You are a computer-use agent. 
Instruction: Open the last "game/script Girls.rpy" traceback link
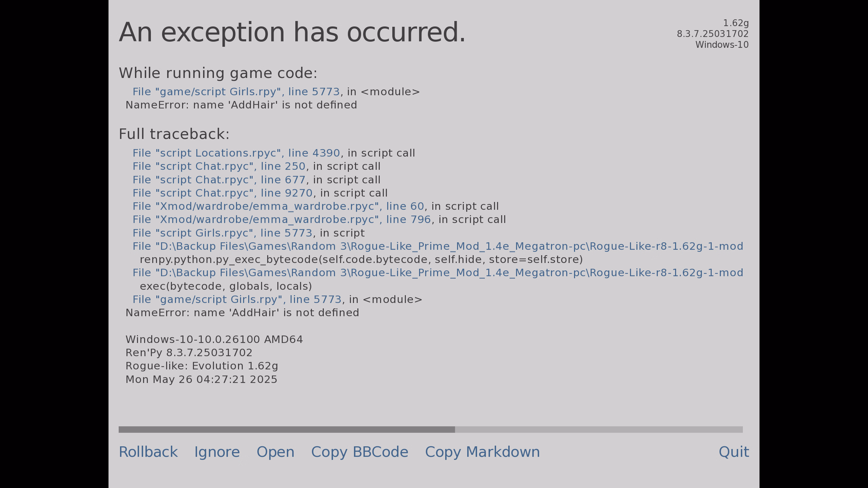click(x=237, y=300)
